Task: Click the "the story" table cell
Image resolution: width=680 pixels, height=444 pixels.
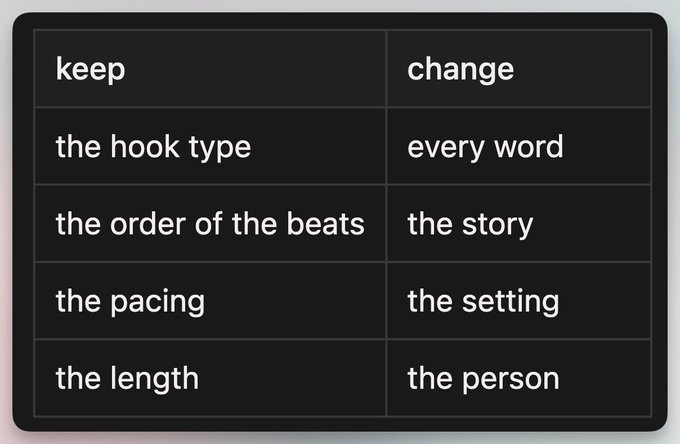Action: pyautogui.click(x=519, y=223)
